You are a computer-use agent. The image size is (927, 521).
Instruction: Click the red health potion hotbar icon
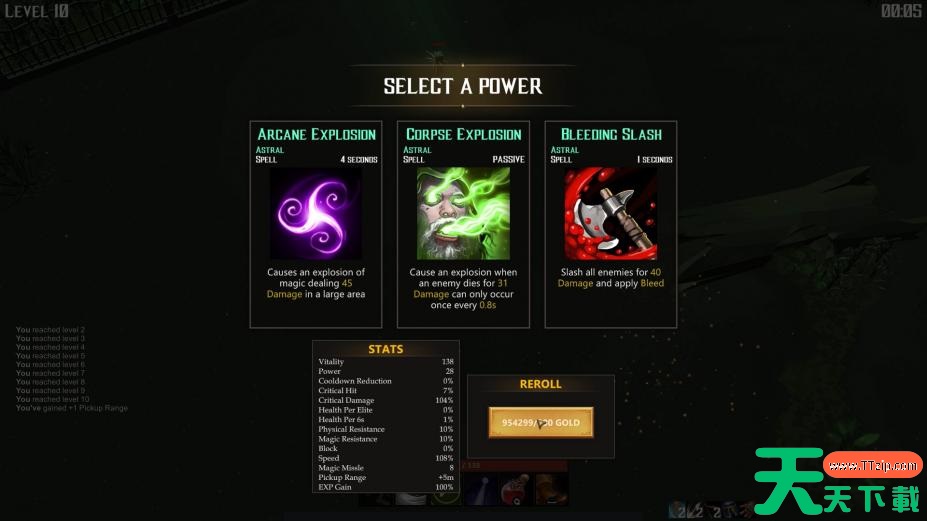(516, 489)
